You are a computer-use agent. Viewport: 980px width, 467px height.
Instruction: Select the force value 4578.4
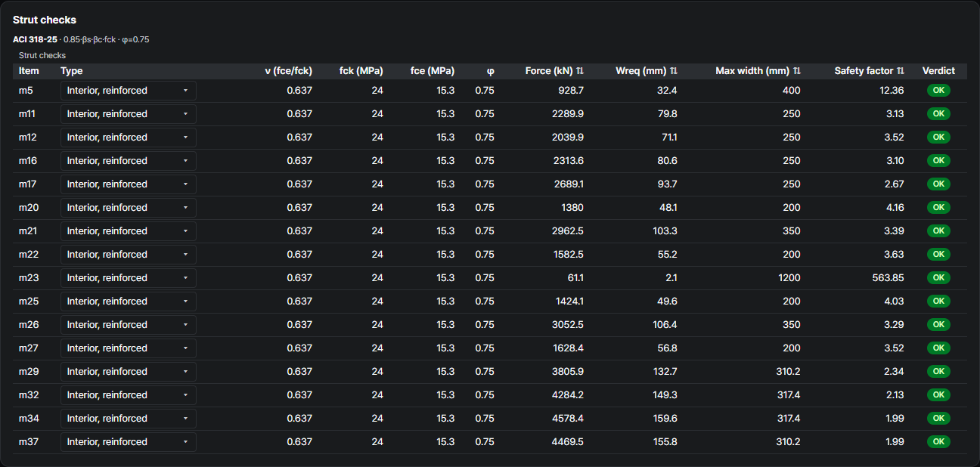tap(568, 419)
